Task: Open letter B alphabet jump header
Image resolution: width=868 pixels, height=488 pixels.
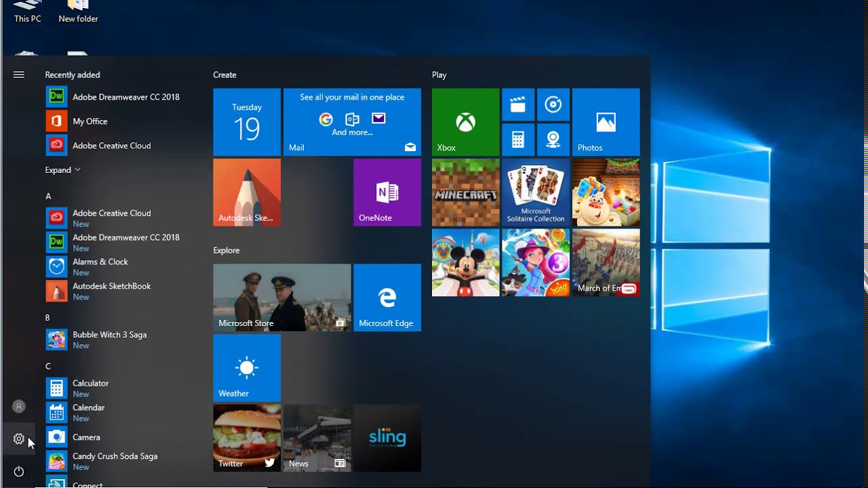Action: (47, 318)
